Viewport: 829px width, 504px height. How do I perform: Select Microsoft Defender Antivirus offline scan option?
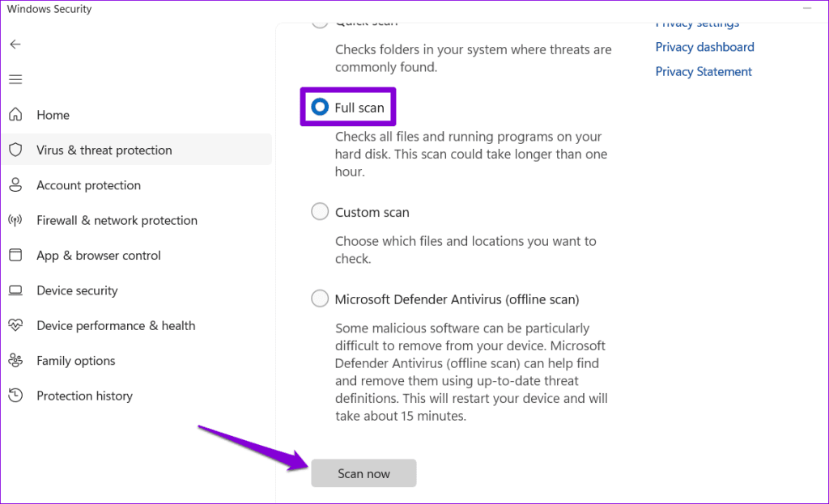(320, 299)
